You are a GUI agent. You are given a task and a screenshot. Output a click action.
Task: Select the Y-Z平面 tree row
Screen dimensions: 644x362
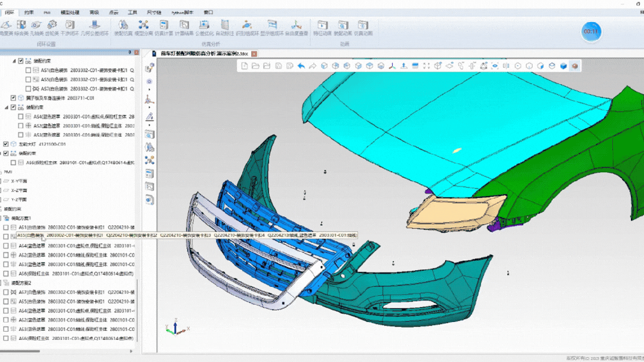[x=19, y=199]
